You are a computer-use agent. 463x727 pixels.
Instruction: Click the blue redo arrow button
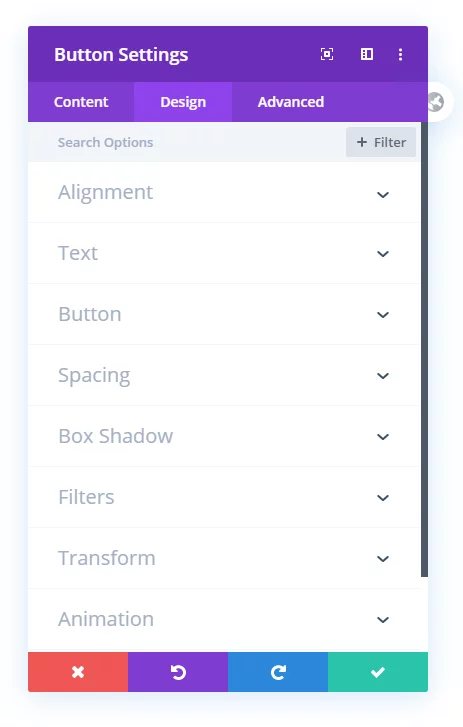(278, 672)
